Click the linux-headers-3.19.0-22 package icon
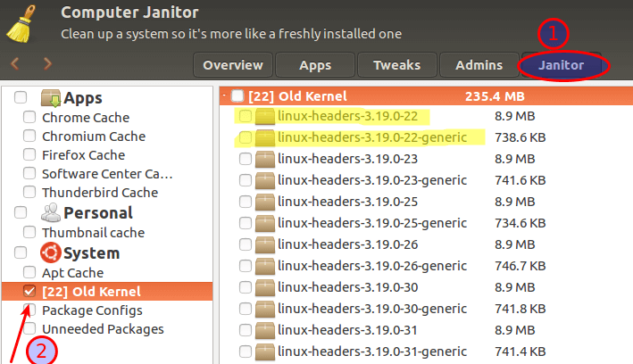 coord(265,117)
